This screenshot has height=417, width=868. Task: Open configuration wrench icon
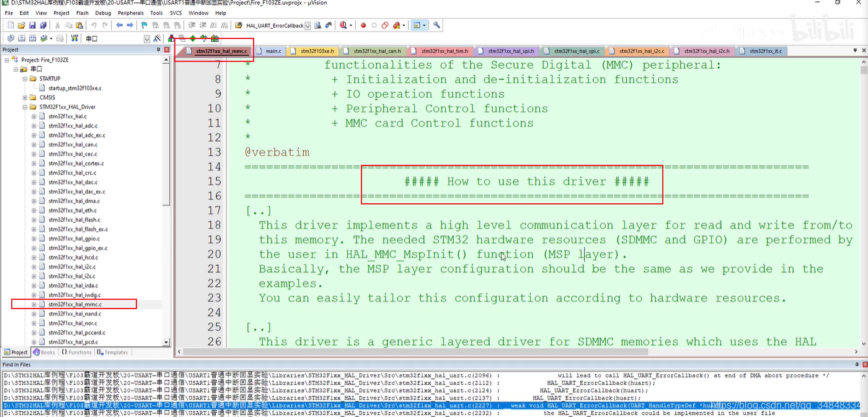(437, 25)
